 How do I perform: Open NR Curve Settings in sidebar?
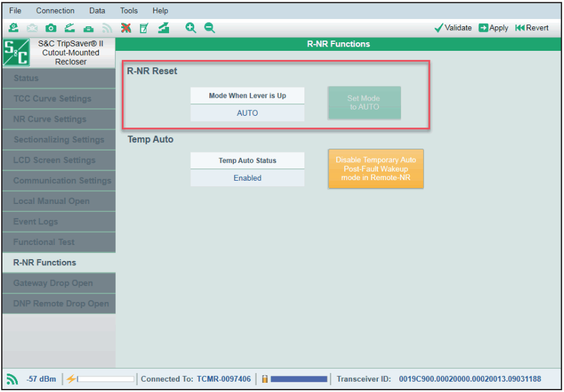coord(59,119)
